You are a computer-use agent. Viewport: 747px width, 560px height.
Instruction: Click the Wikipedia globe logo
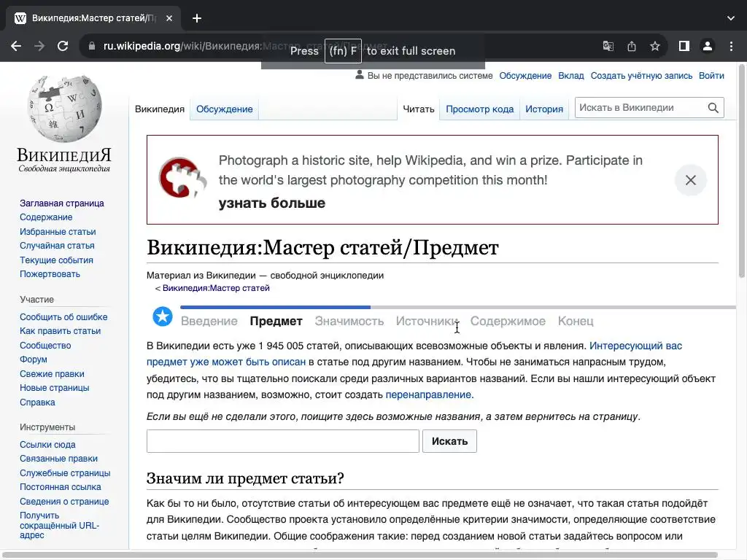[x=64, y=109]
